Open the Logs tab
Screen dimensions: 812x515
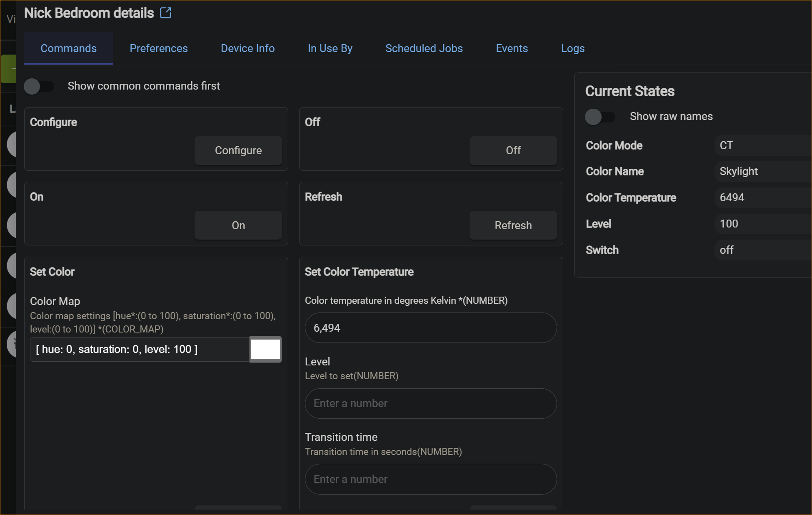coord(572,48)
